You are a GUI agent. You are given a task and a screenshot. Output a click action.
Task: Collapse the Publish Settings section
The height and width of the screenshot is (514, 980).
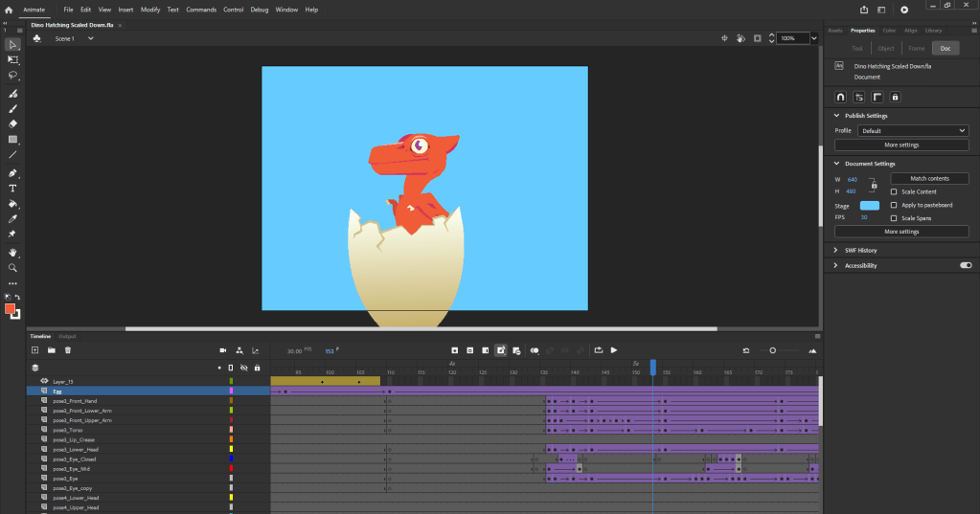(836, 115)
